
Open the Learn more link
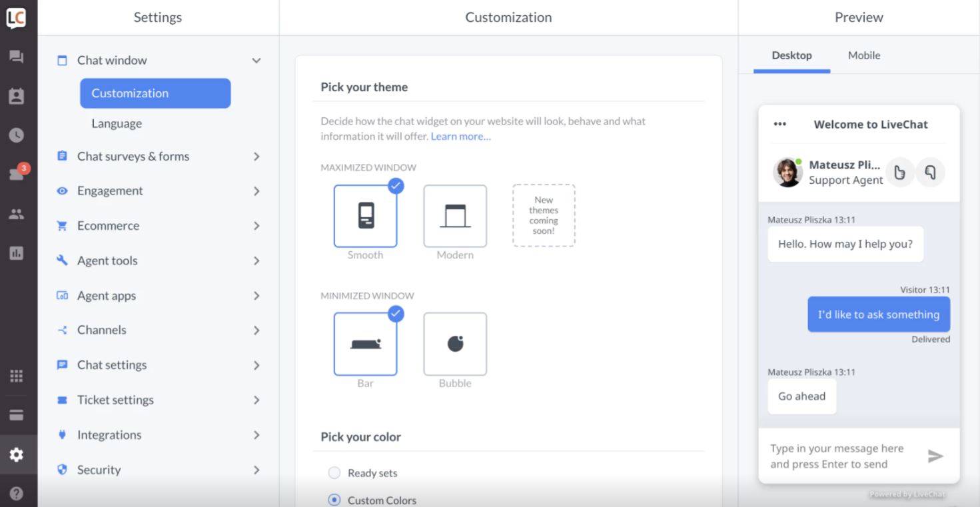click(x=460, y=136)
